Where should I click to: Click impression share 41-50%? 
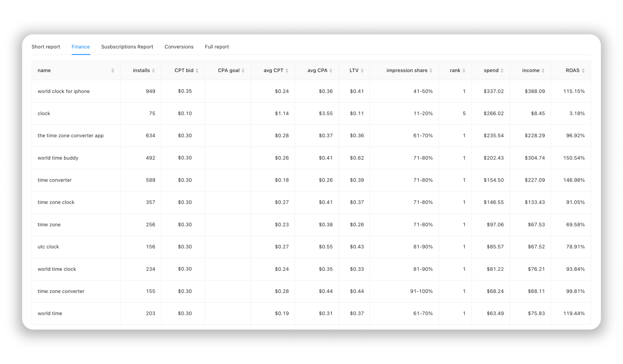(423, 91)
